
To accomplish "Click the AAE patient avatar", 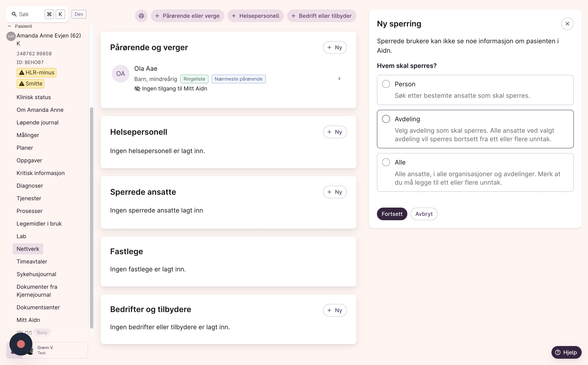I will (11, 37).
